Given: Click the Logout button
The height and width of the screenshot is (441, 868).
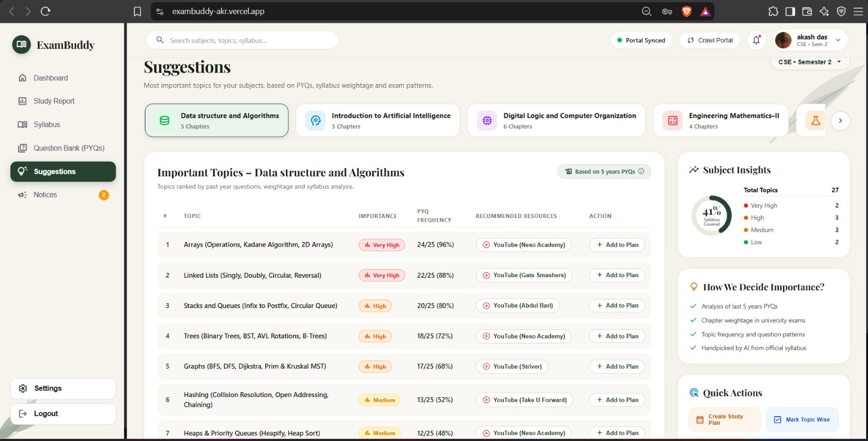Looking at the screenshot, I should point(63,414).
